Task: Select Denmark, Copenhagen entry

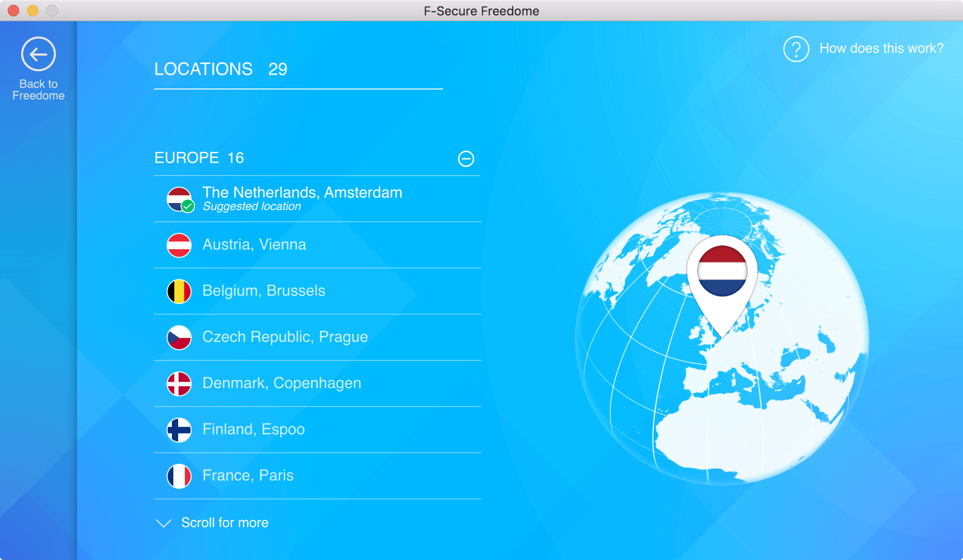Action: coord(282,383)
